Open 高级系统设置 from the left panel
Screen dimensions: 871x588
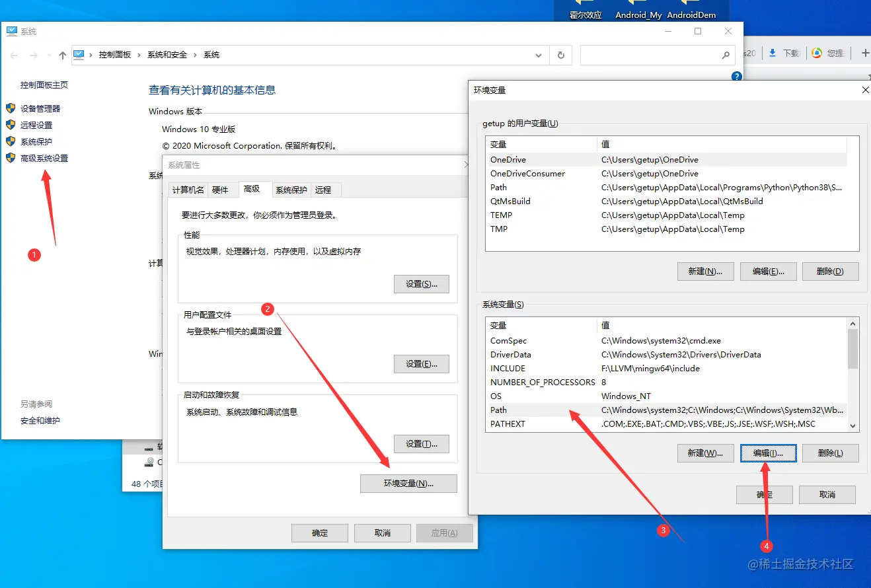tap(44, 158)
